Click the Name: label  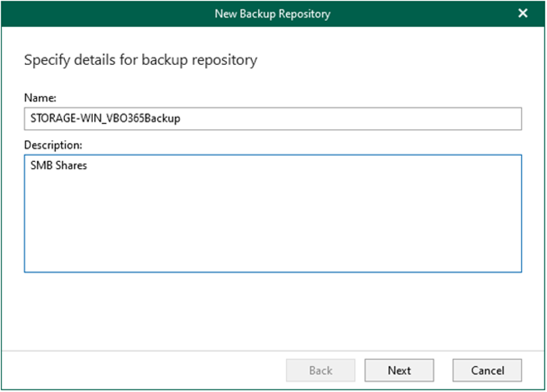(x=40, y=98)
